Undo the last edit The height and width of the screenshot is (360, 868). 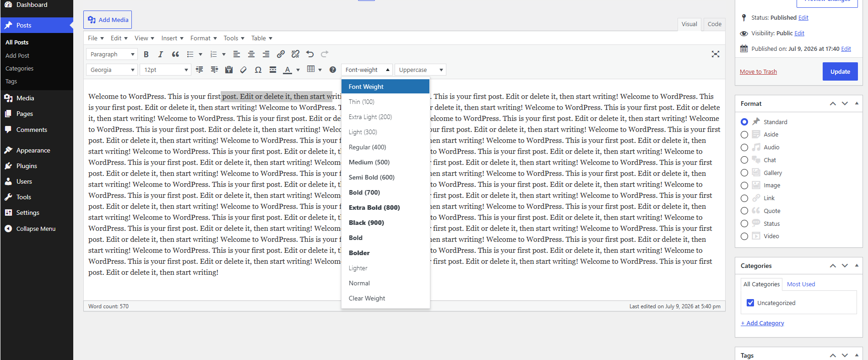tap(310, 54)
